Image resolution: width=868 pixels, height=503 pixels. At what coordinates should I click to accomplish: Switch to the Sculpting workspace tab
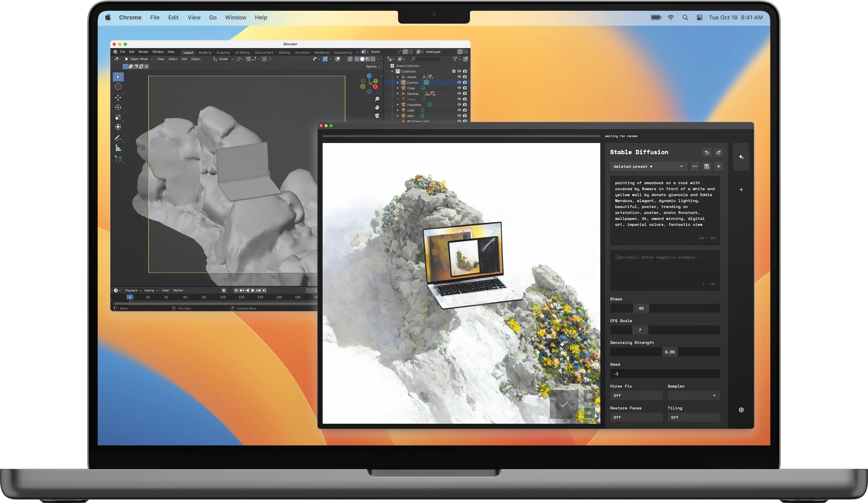pyautogui.click(x=223, y=53)
